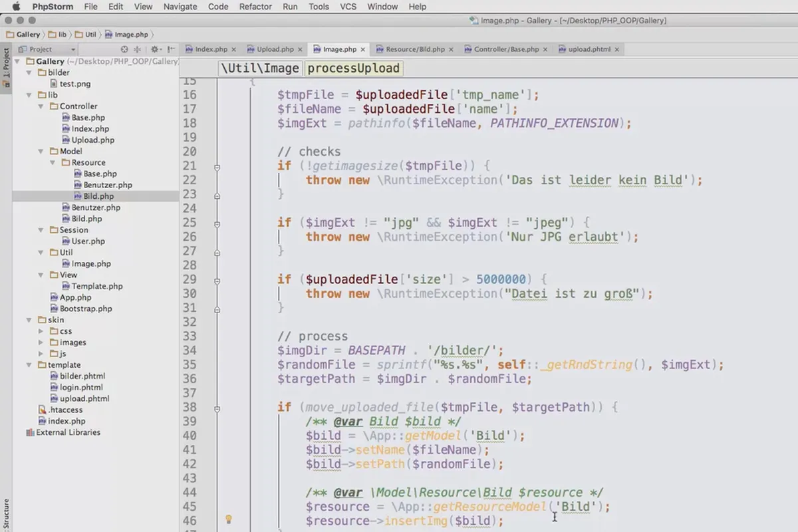Screen dimensions: 798x532
Task: Open the Navigate menu
Action: (180, 7)
